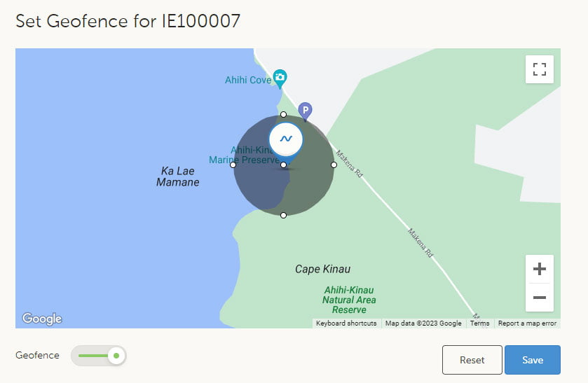Screen dimensions: 588x383
Task: Open Keyboard shortcuts link
Action: click(x=346, y=323)
